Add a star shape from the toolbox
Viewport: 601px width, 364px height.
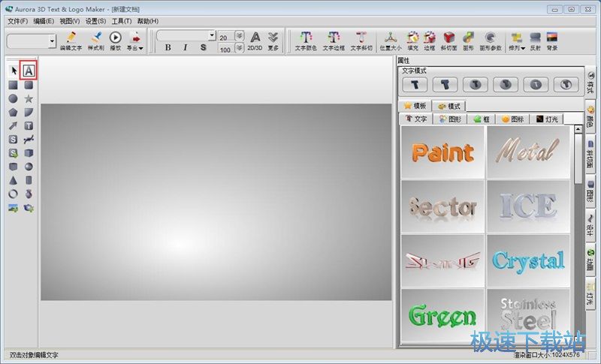click(29, 99)
